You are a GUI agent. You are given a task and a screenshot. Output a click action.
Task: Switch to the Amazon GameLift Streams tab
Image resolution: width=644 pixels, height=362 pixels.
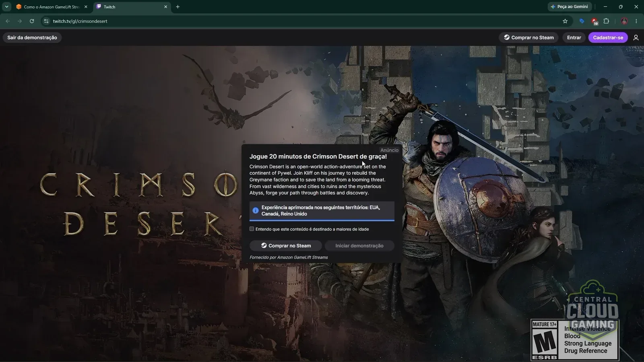pos(52,7)
